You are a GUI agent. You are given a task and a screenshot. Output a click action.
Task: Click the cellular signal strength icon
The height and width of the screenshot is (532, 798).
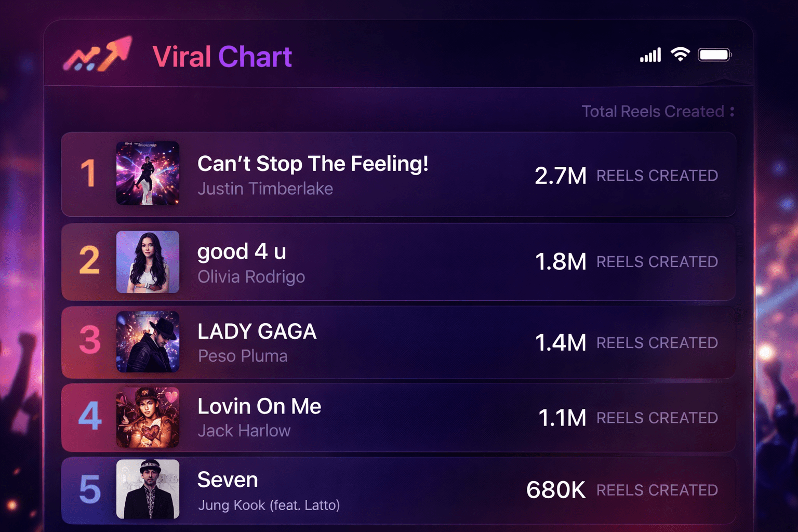[x=649, y=54]
